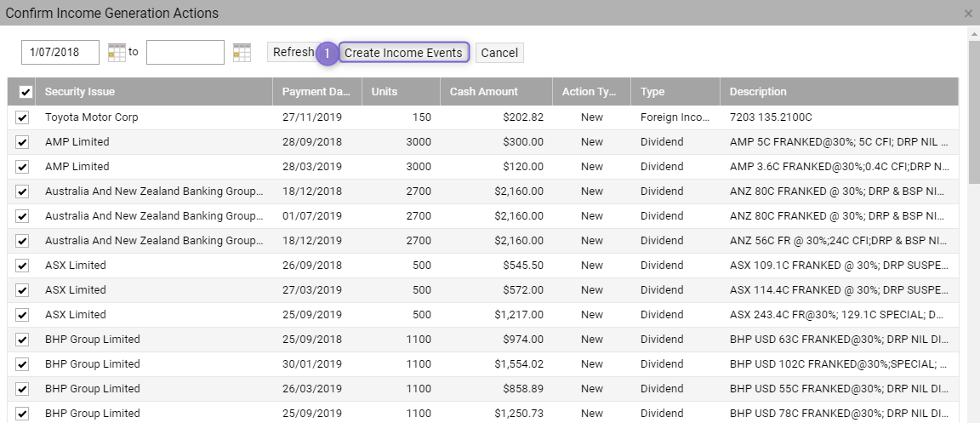
Task: Uncheck the AMP Limited 28/09/2018 checkbox
Action: tap(22, 142)
